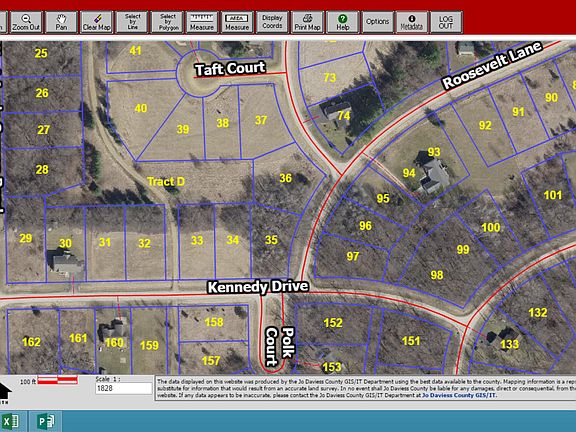This screenshot has height=432, width=576.
Task: Pick the distance Measure ruler tool
Action: point(202,22)
